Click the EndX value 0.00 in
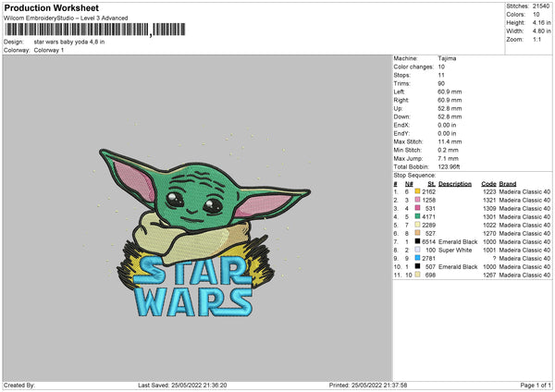555x392 pixels. [447, 125]
